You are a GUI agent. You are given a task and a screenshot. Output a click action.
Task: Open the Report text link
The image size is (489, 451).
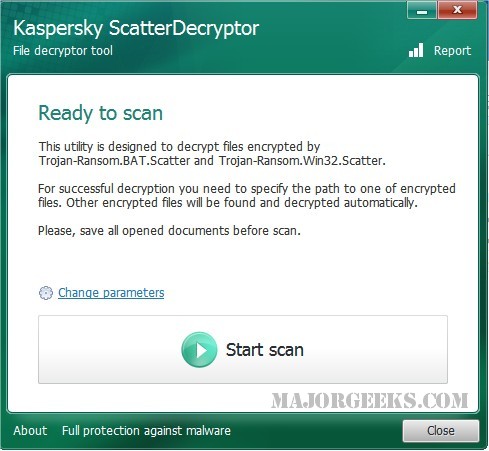tap(452, 51)
